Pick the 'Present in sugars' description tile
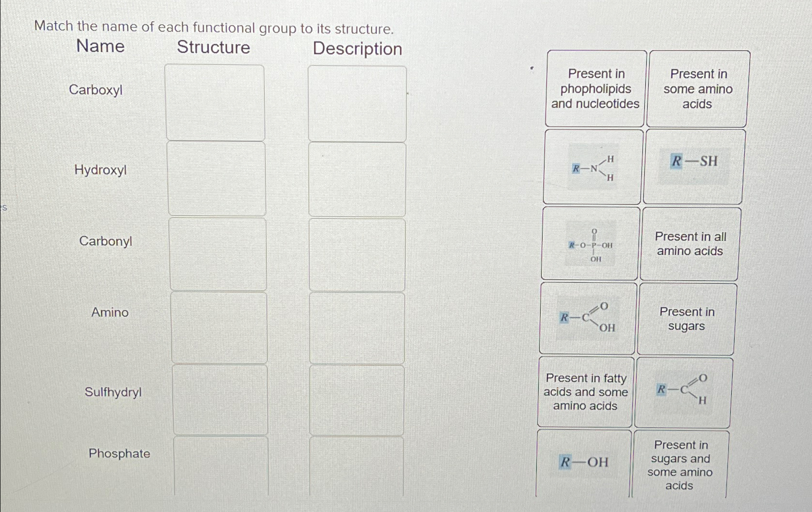Screen dimensions: 812x512 tap(687, 319)
